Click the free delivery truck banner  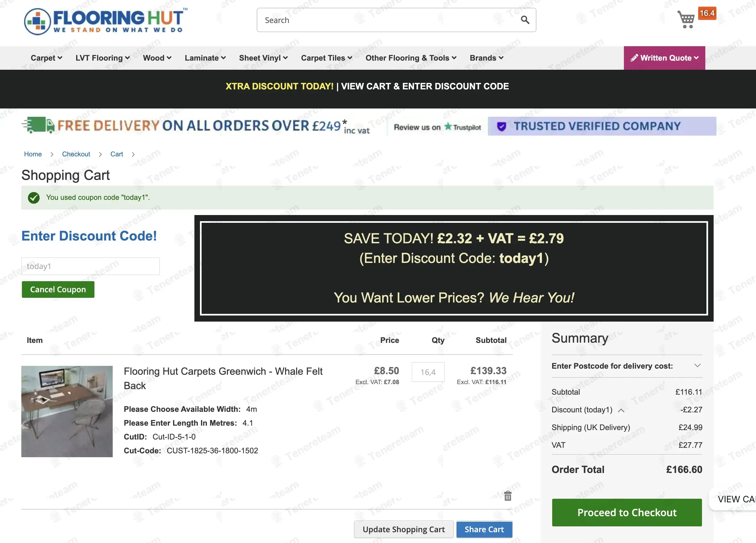[x=196, y=126]
